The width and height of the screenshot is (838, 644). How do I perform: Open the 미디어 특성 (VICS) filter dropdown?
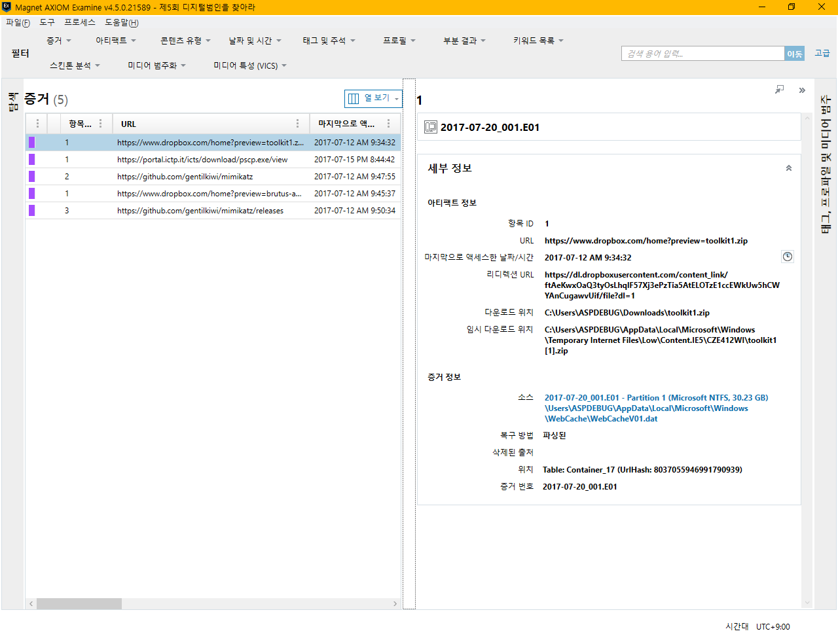[250, 65]
